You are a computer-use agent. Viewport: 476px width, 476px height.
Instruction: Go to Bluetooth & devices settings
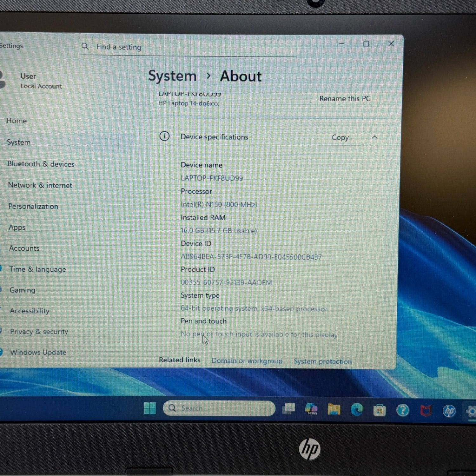coord(41,164)
